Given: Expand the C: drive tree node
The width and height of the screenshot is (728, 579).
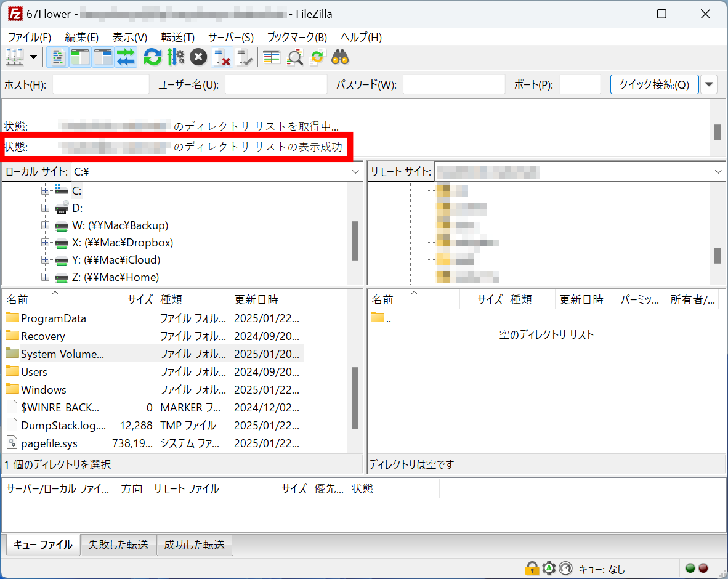Looking at the screenshot, I should [45, 190].
